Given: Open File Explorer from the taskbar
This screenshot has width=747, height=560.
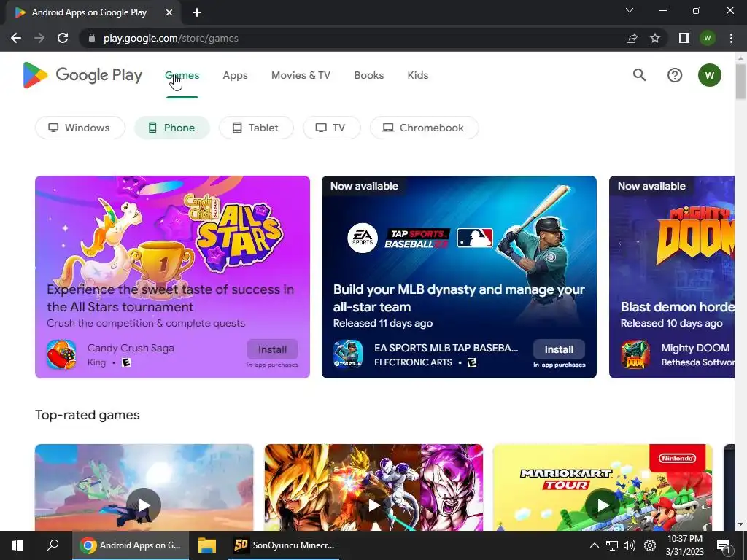Looking at the screenshot, I should [207, 545].
